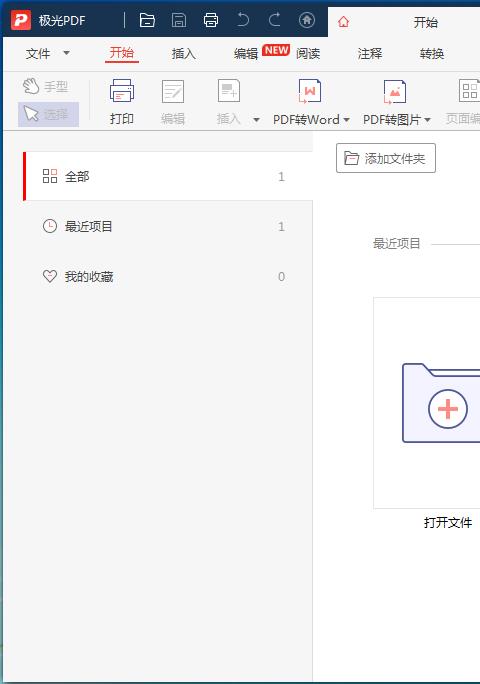Click the PDF转Word conversion icon
Screen dimensions: 480x684
point(309,91)
